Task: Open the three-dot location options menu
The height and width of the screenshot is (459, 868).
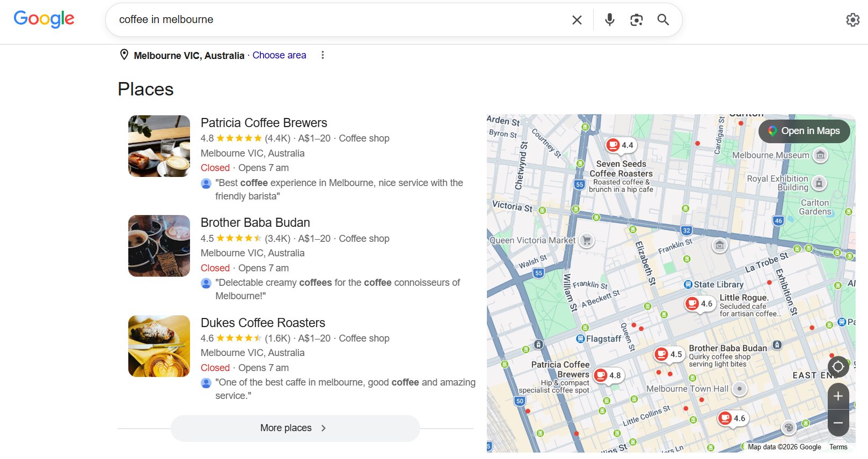Action: 323,55
